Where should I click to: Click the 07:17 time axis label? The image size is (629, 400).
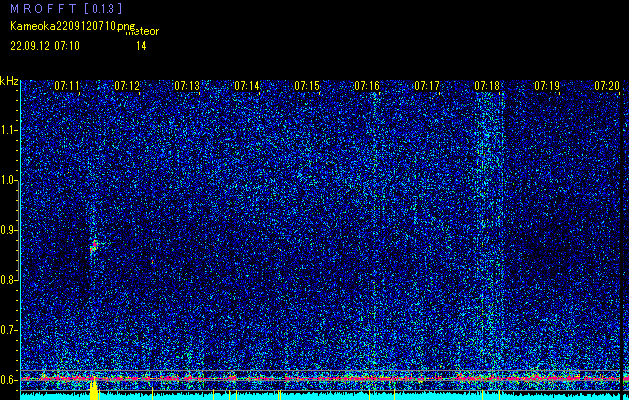pos(427,86)
